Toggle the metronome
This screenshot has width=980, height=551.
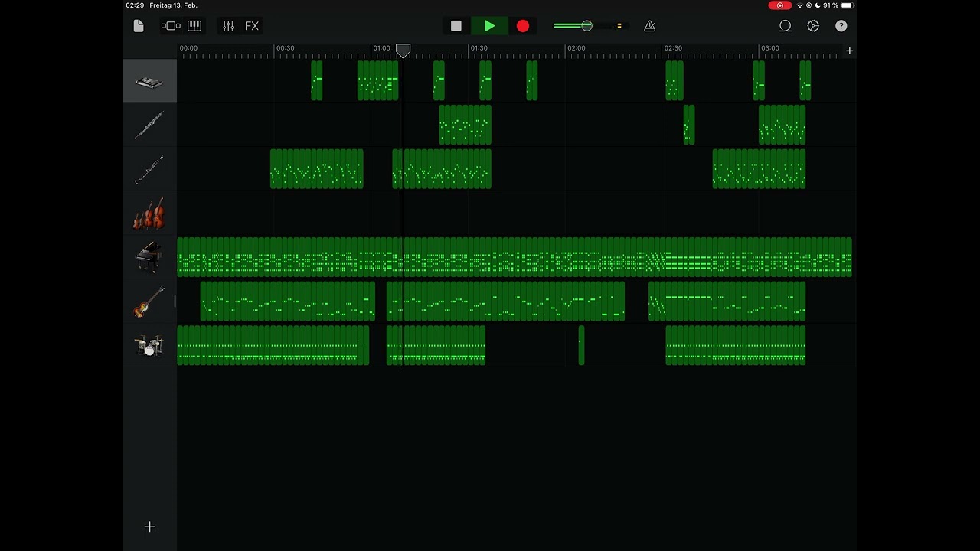coord(650,26)
